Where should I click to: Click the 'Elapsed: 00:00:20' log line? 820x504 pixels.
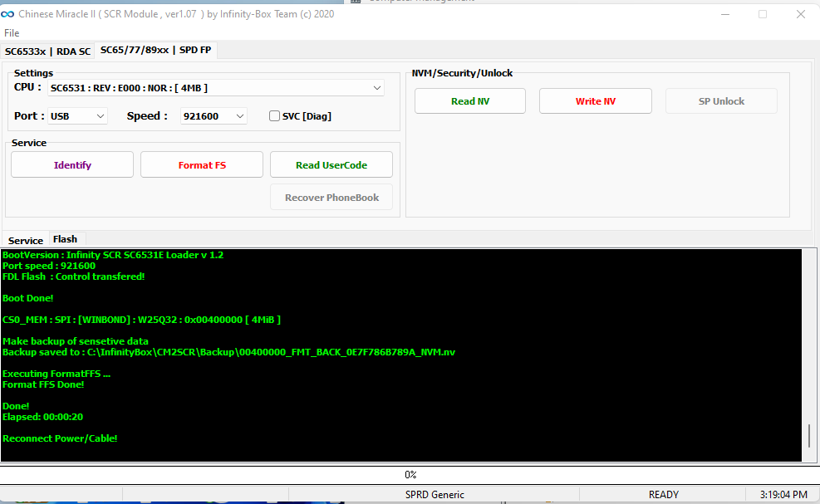(42, 417)
